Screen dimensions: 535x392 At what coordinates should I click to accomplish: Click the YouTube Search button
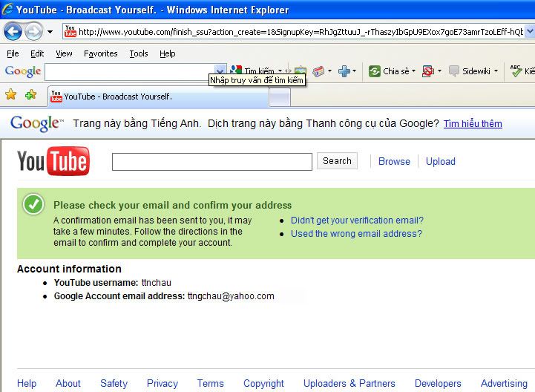point(337,161)
